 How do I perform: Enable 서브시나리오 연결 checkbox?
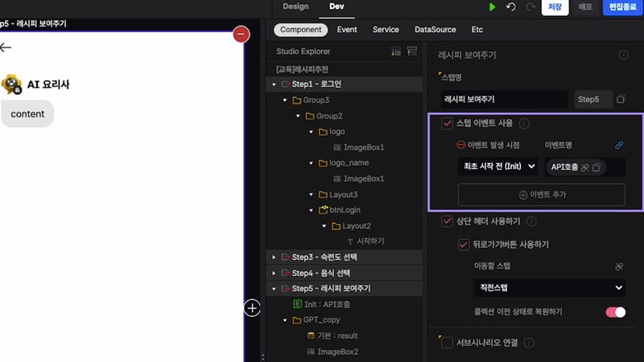point(447,343)
